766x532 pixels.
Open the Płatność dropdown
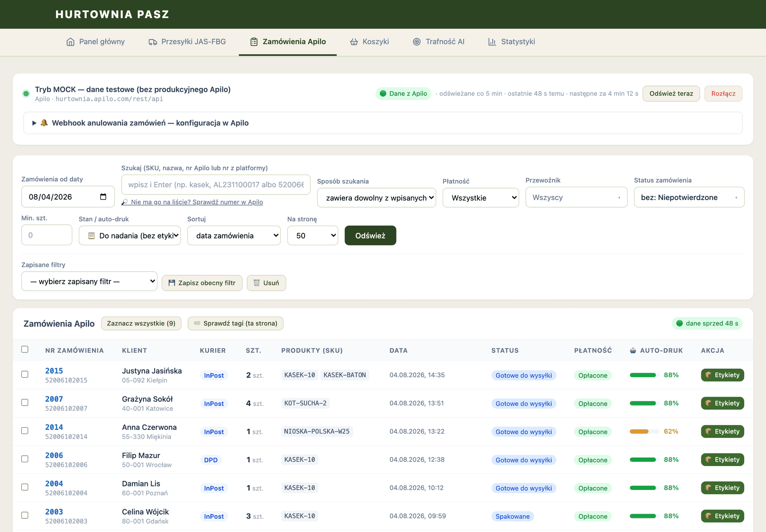(481, 198)
